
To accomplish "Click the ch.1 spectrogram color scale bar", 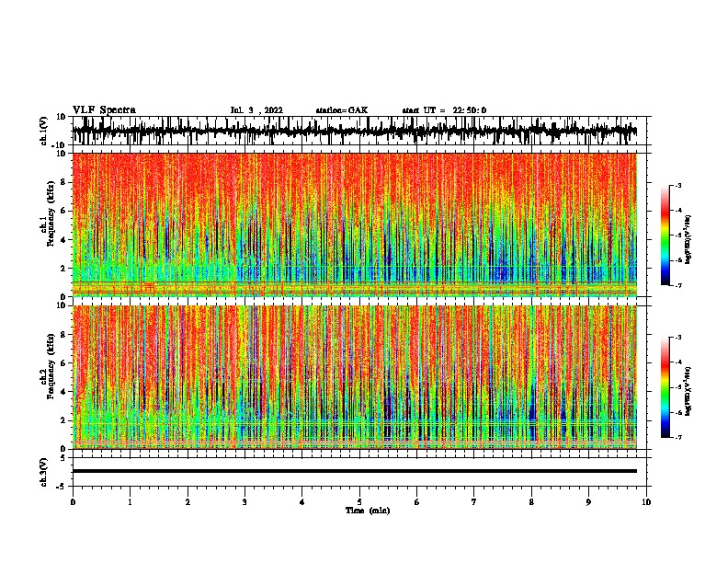I will [665, 236].
